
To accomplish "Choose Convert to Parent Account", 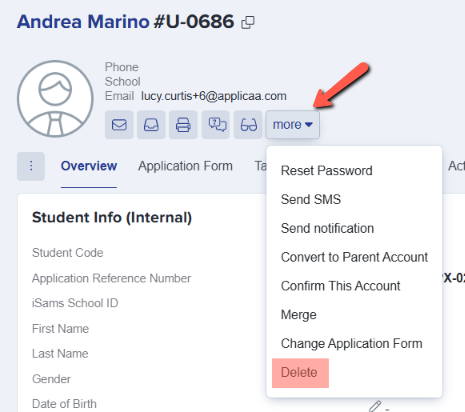I will [354, 257].
